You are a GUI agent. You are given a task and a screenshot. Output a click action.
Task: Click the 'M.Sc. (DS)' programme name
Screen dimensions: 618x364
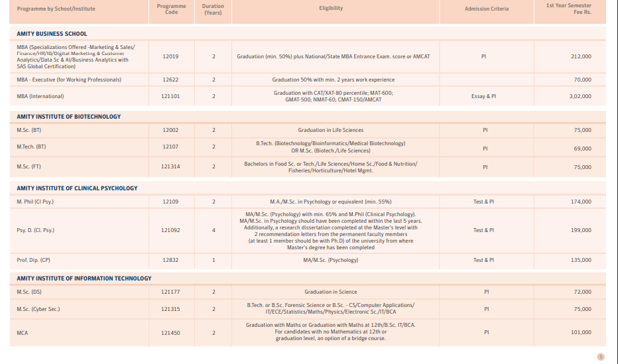coord(29,292)
